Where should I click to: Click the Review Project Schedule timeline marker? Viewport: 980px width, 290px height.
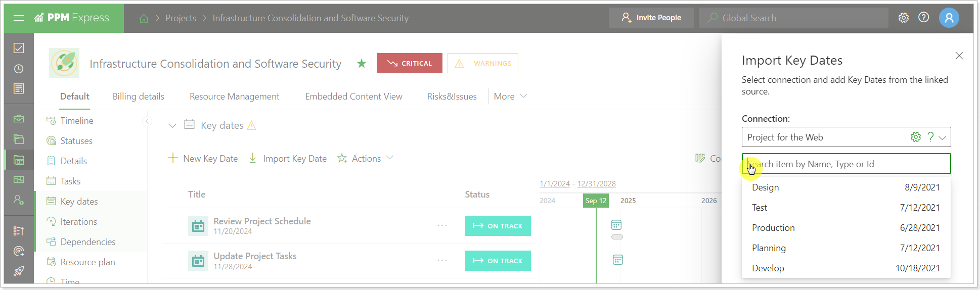tap(616, 225)
